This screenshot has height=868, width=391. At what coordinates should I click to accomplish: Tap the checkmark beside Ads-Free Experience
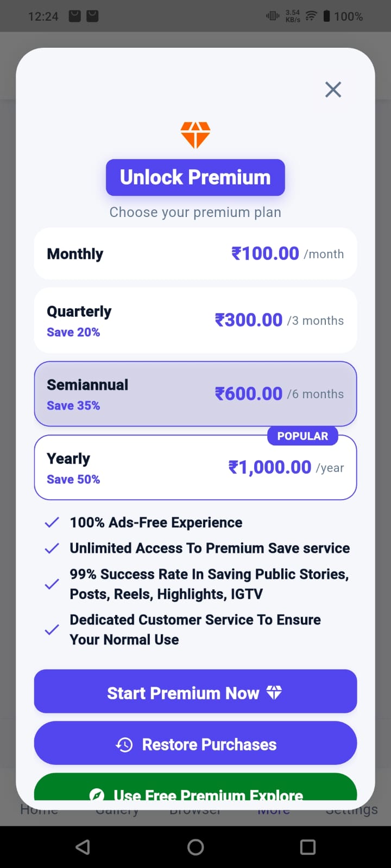[52, 522]
